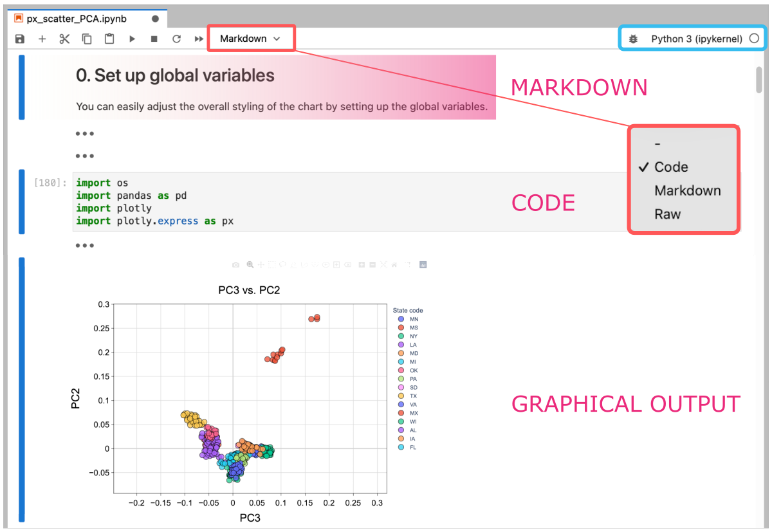Toggle the MN trace in the legend
The image size is (772, 532).
(x=408, y=319)
